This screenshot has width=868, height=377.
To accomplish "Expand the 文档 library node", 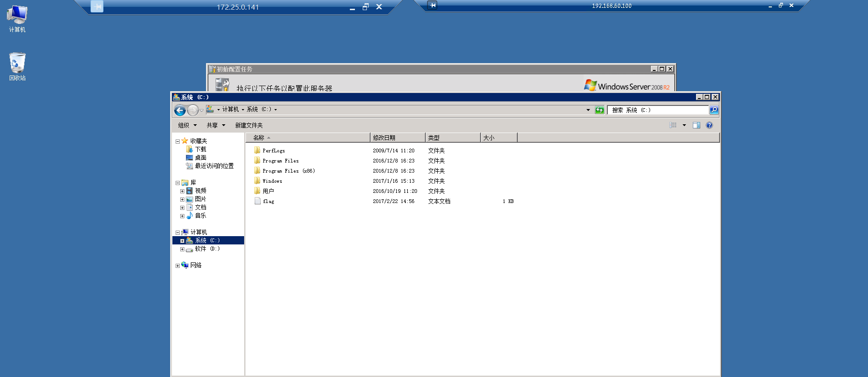I will (x=182, y=208).
